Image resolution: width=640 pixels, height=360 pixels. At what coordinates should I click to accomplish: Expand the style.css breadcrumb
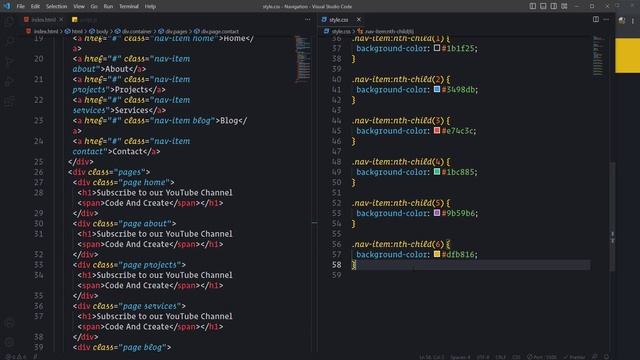pyautogui.click(x=337, y=31)
